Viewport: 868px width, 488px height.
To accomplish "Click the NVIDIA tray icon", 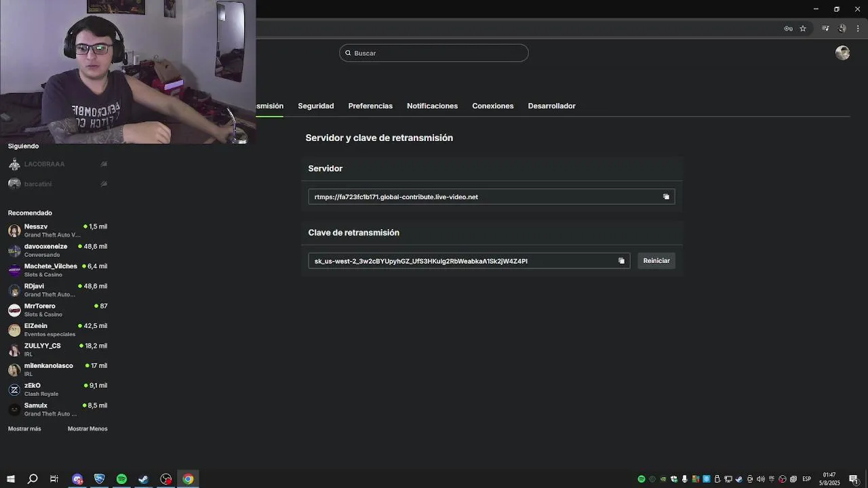I will [x=663, y=479].
